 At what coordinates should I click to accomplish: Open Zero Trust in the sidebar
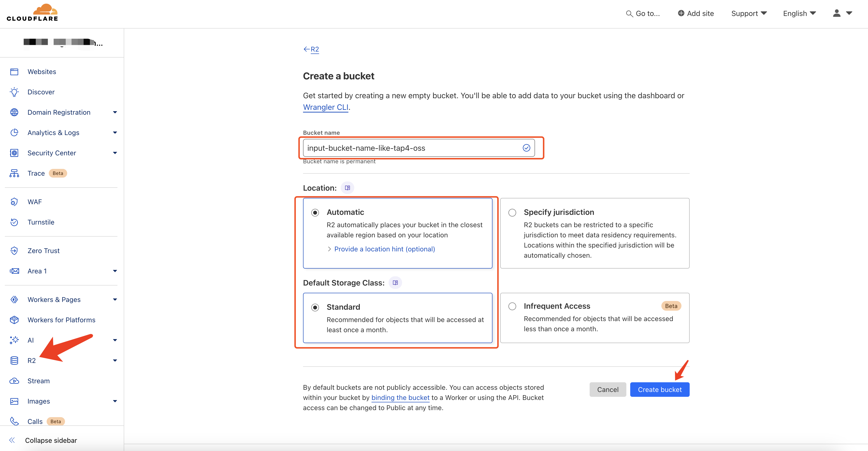point(43,251)
